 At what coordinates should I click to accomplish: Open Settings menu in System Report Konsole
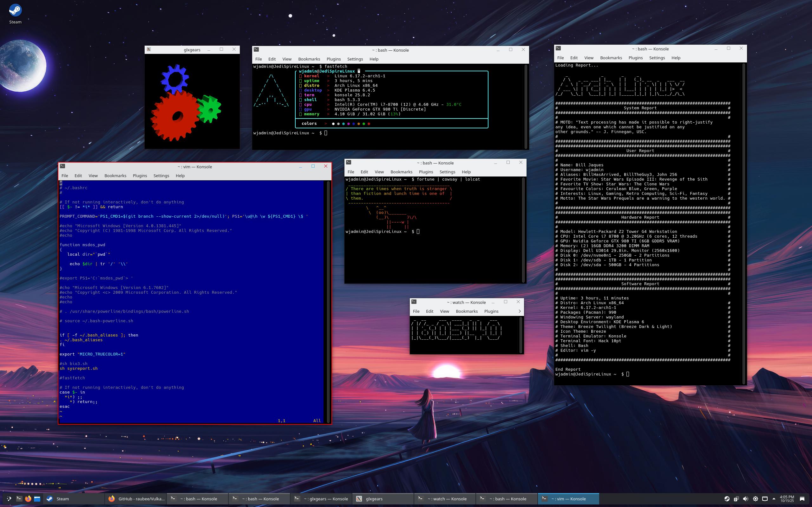[657, 58]
